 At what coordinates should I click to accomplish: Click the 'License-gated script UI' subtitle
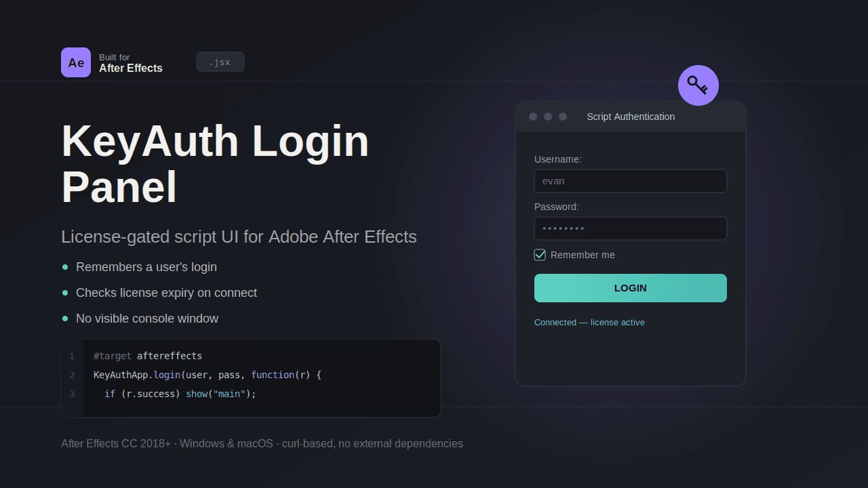239,237
